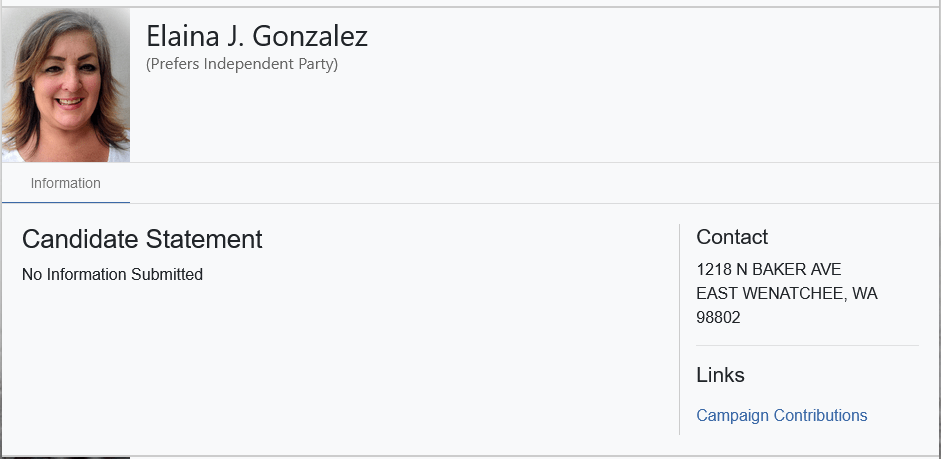Click the blue underline beneath Information tab

coord(65,202)
